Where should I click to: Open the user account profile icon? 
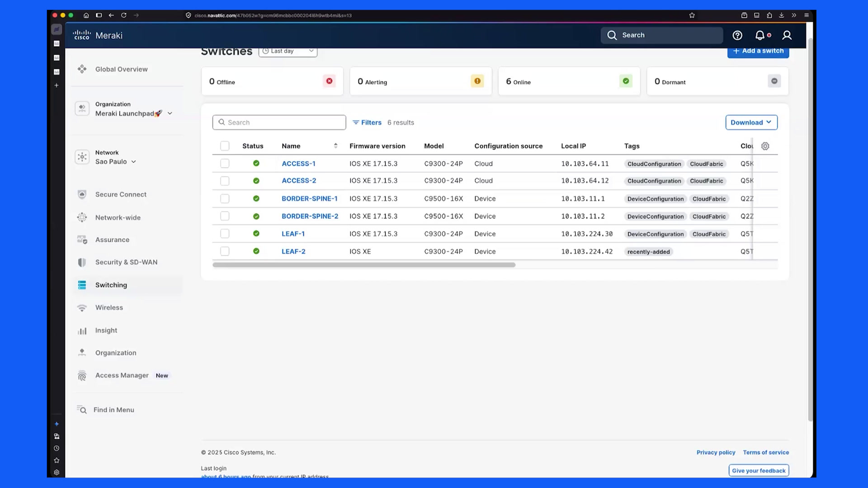(x=787, y=35)
